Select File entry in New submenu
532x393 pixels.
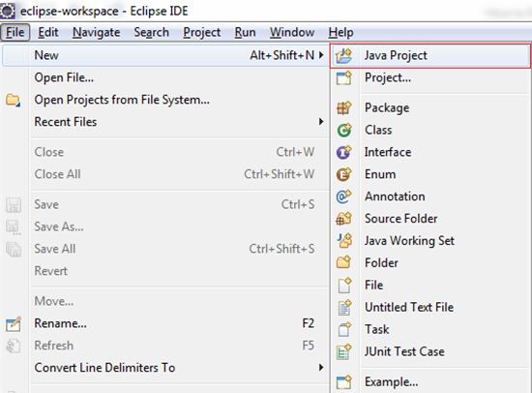click(429, 285)
